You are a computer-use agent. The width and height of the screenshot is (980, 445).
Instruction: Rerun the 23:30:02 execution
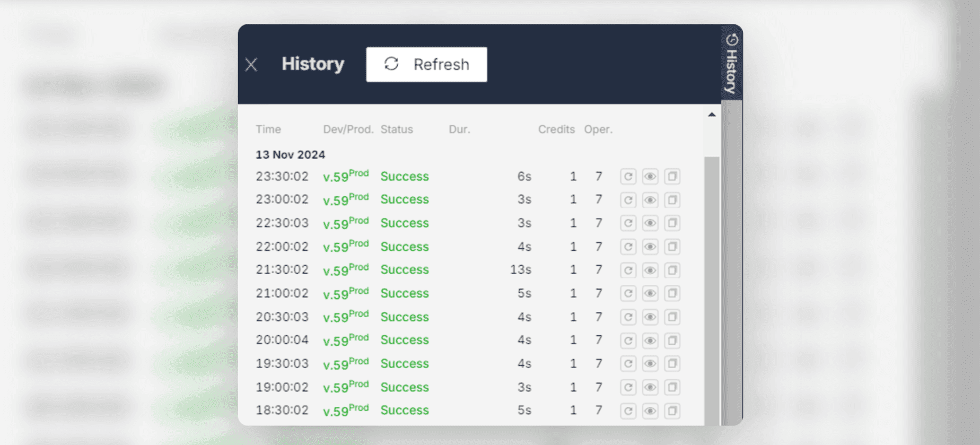(628, 177)
